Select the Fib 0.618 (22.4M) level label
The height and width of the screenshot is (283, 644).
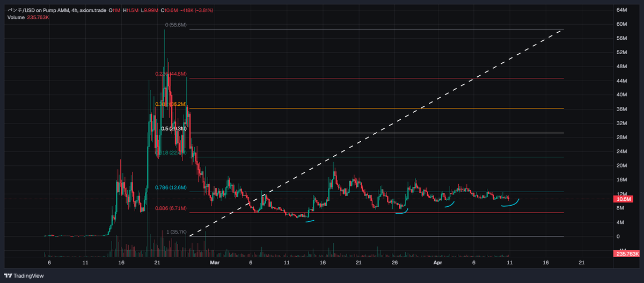(171, 153)
